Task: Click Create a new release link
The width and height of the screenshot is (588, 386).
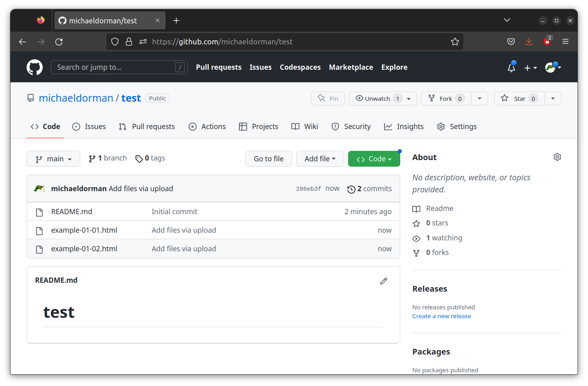Action: (x=441, y=316)
